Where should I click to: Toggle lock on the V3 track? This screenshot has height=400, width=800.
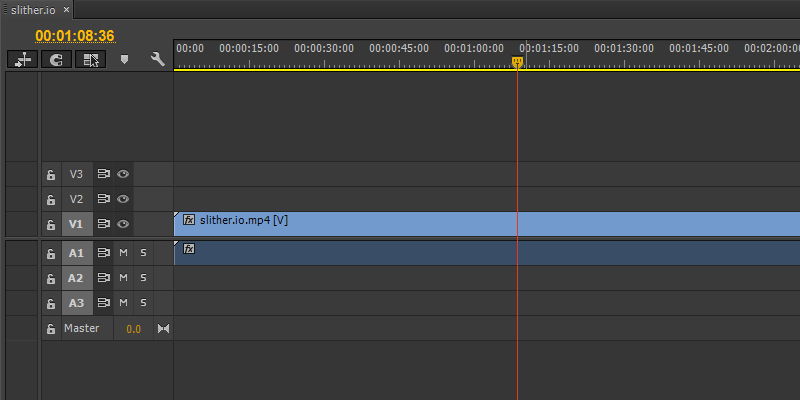coord(51,174)
